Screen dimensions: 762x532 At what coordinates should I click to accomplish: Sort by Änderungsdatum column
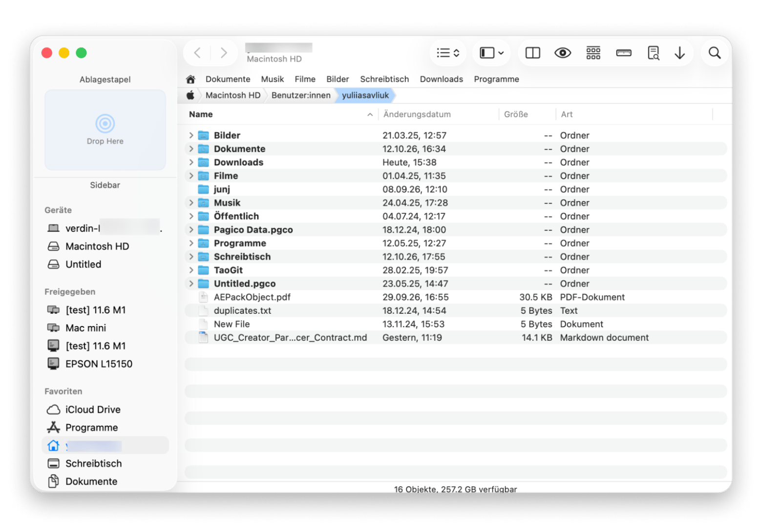click(x=417, y=114)
